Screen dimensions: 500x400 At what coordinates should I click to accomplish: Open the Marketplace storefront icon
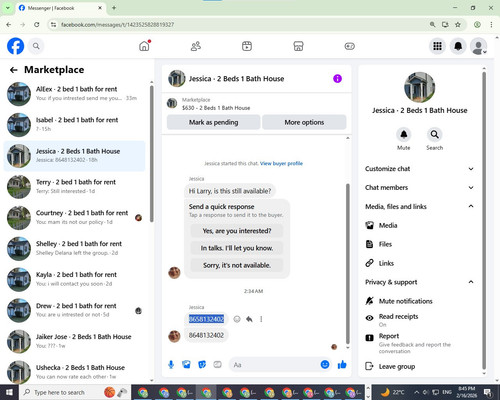(x=298, y=46)
